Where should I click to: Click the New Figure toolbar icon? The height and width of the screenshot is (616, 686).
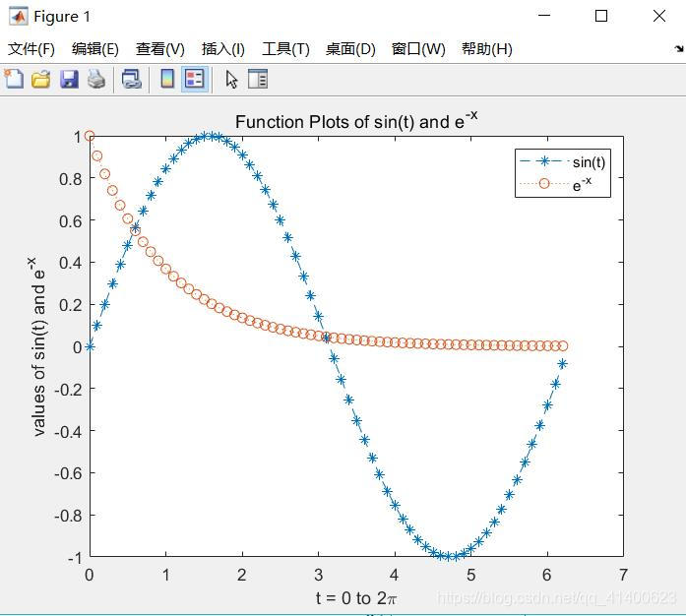(x=14, y=79)
